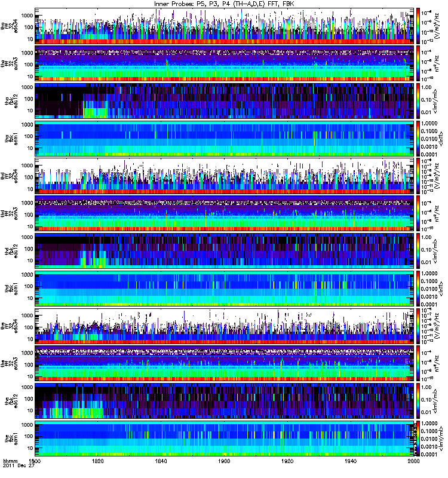Image resolution: width=448 pixels, height=478 pixels.
Task: Select the tha fbk edc12 spectrogram panel
Action: pos(225,101)
